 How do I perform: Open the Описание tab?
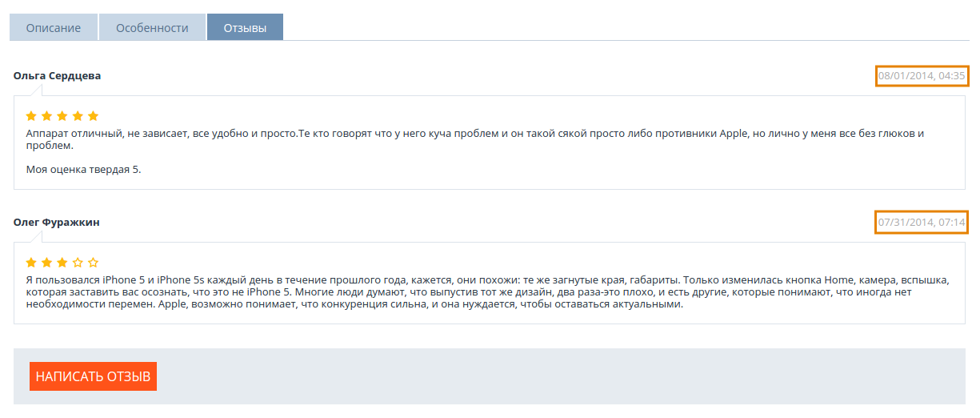[x=54, y=28]
